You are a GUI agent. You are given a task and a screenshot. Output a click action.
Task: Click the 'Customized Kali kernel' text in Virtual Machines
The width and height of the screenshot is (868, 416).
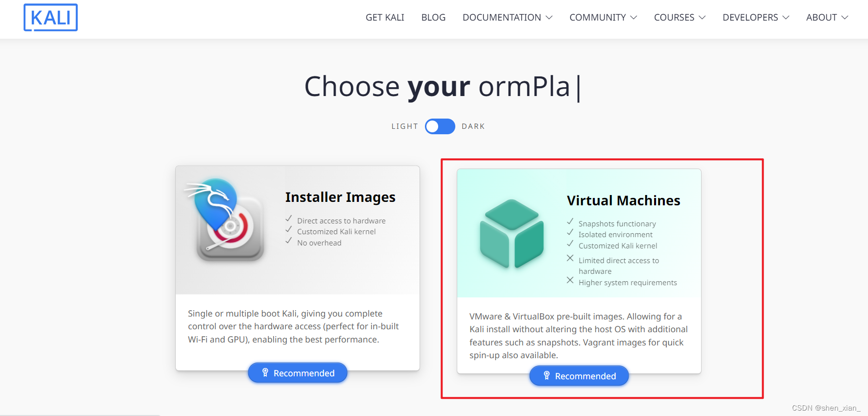point(618,246)
